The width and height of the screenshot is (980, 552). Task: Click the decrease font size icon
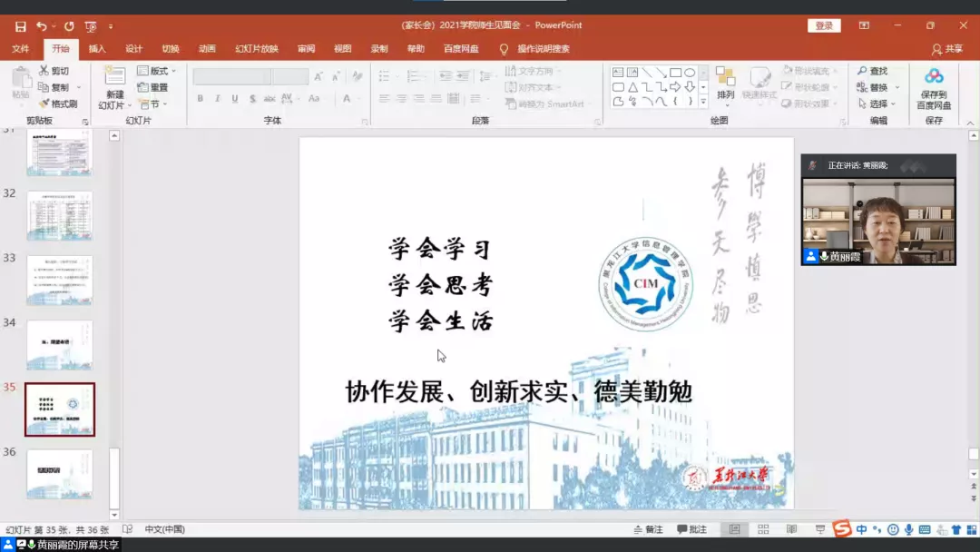[337, 76]
